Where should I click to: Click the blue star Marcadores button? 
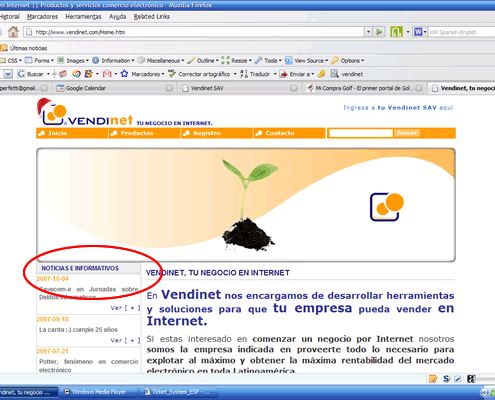142,74
